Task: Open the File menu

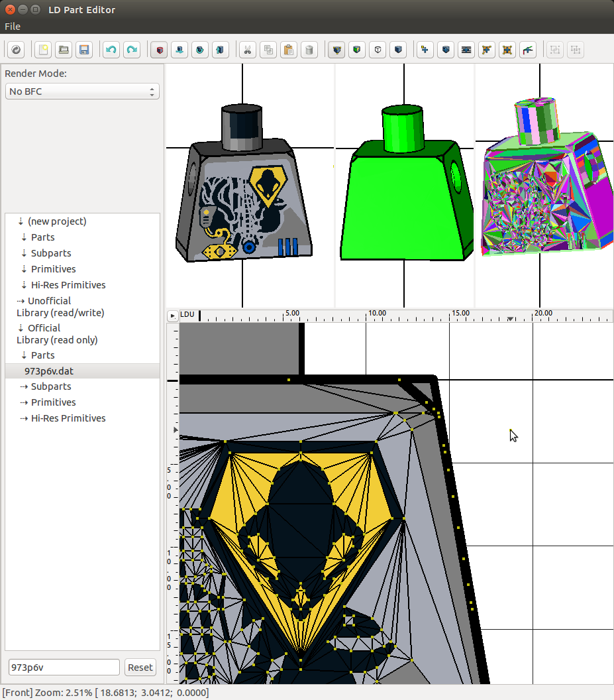Action: click(13, 27)
